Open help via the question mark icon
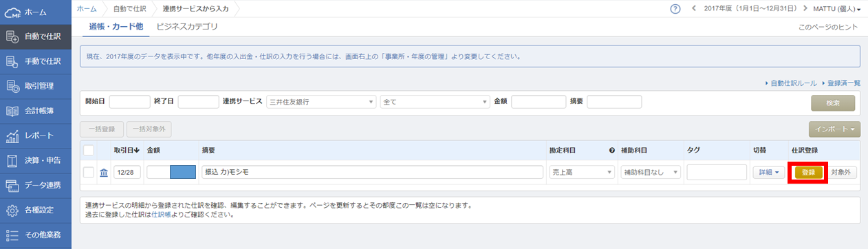 (x=675, y=9)
